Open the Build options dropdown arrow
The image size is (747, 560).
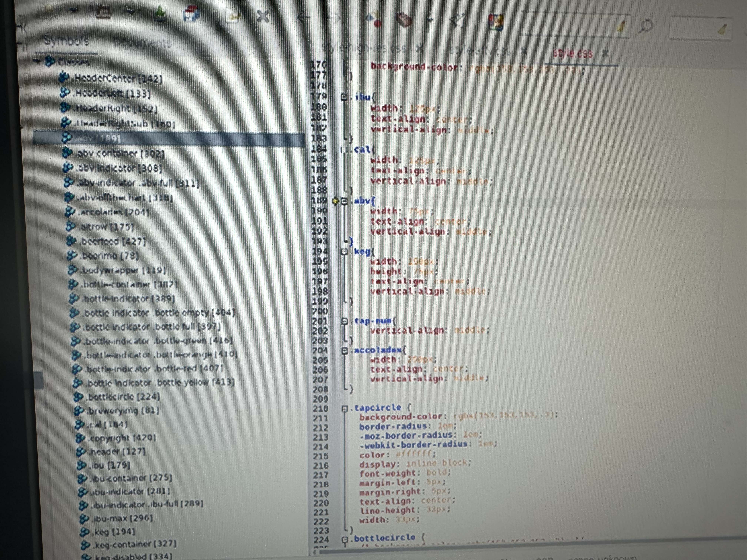(x=430, y=20)
